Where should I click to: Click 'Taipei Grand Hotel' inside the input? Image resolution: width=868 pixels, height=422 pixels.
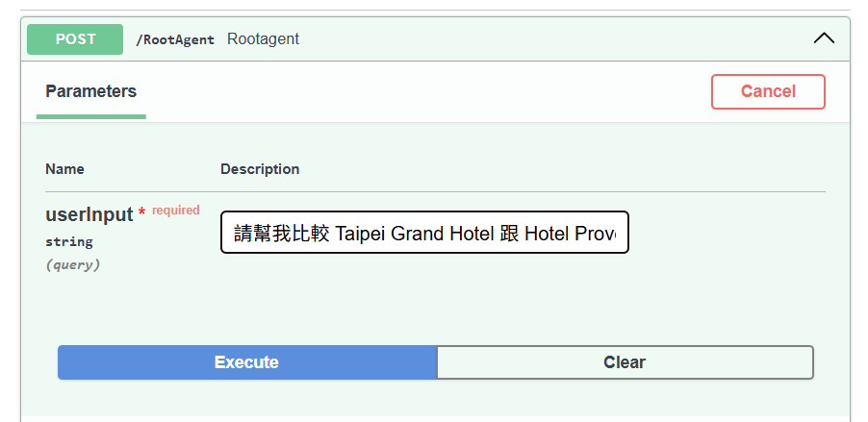coord(414,234)
